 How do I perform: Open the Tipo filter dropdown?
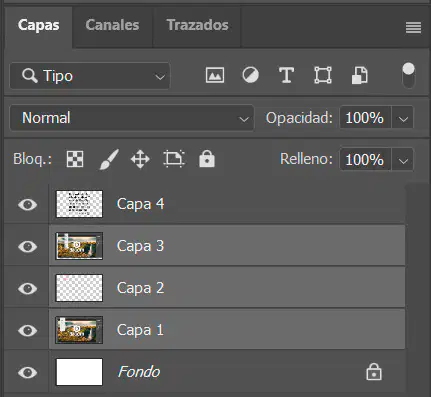[x=90, y=76]
